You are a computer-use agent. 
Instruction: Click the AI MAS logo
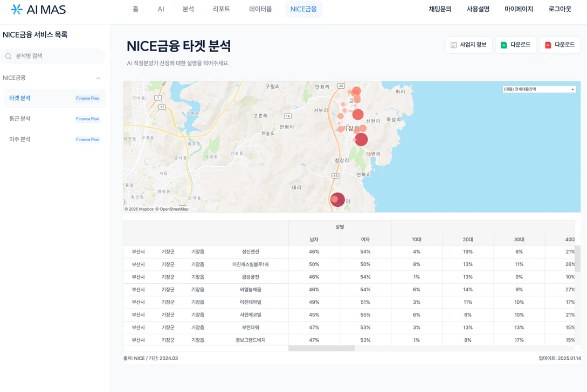[38, 9]
